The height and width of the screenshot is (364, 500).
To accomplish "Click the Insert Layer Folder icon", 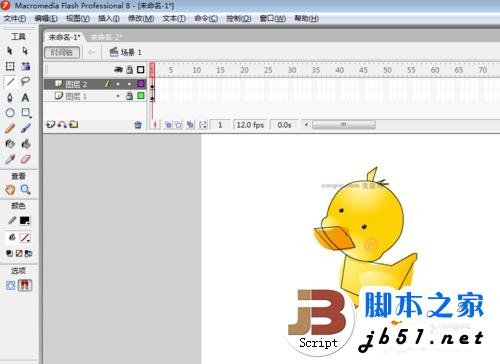I will (74, 125).
